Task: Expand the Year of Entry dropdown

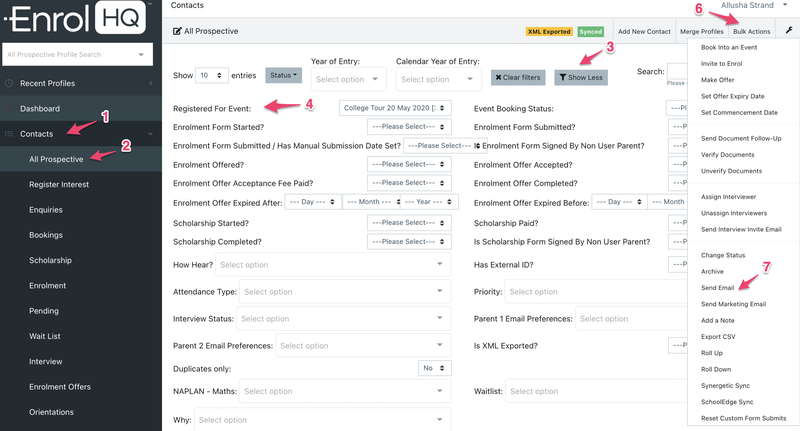Action: tap(348, 79)
